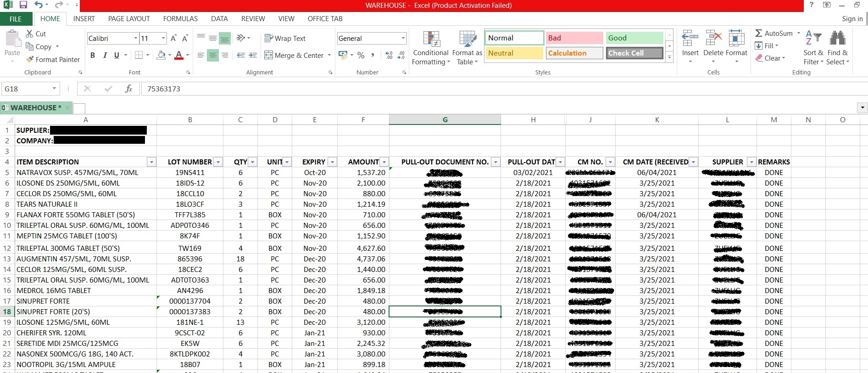Image resolution: width=868 pixels, height=373 pixels.
Task: Click the Delete cells icon
Action: point(713,39)
